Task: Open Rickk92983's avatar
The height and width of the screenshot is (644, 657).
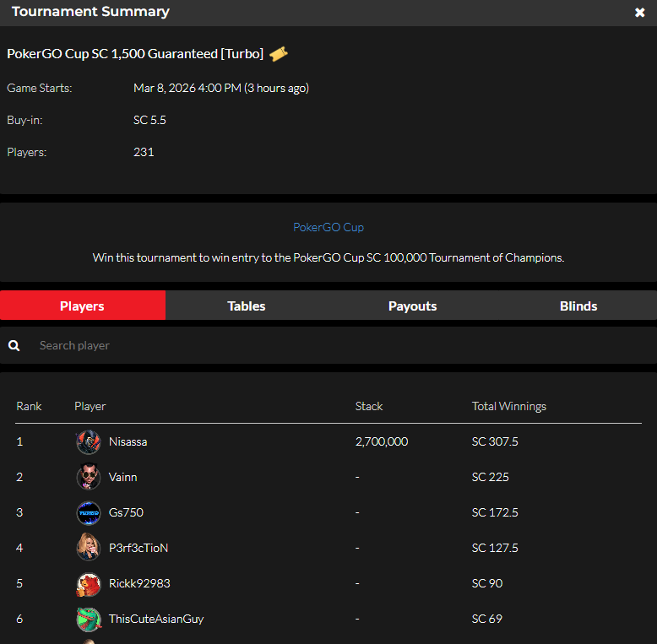Action: (89, 584)
